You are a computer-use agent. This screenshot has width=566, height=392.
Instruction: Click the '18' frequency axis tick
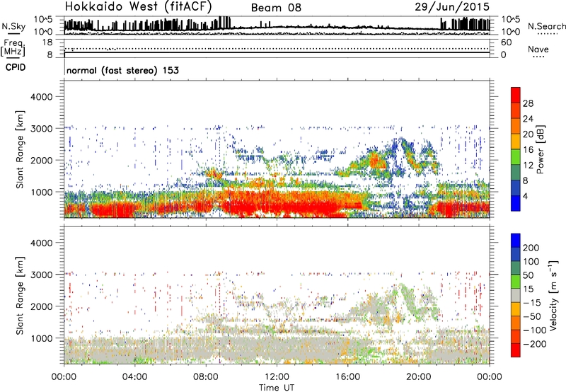47,42
